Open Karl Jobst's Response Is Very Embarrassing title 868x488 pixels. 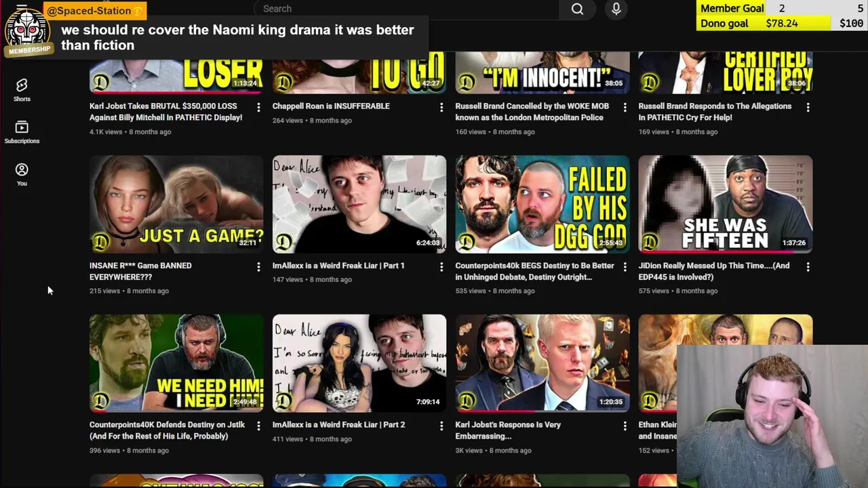coord(508,430)
